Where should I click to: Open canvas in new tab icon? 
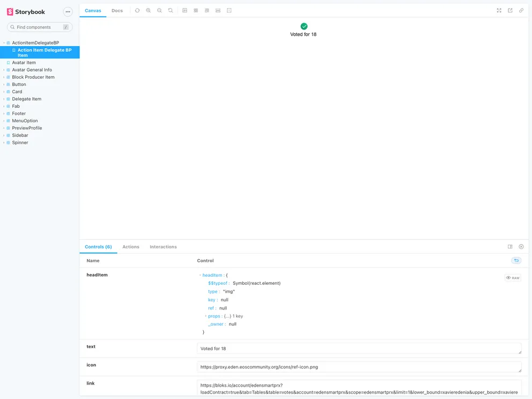[x=511, y=10]
